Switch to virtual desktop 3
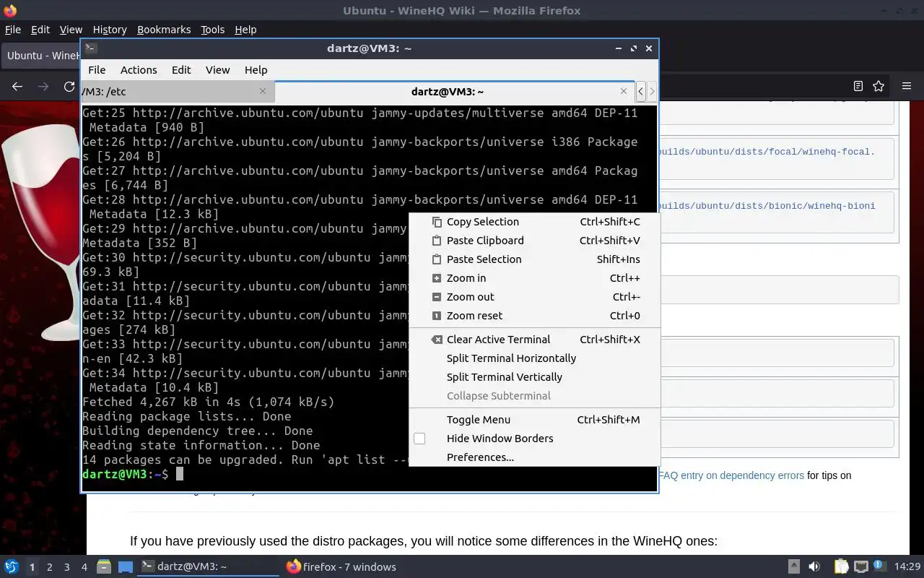Viewport: 924px width, 578px height. (67, 567)
